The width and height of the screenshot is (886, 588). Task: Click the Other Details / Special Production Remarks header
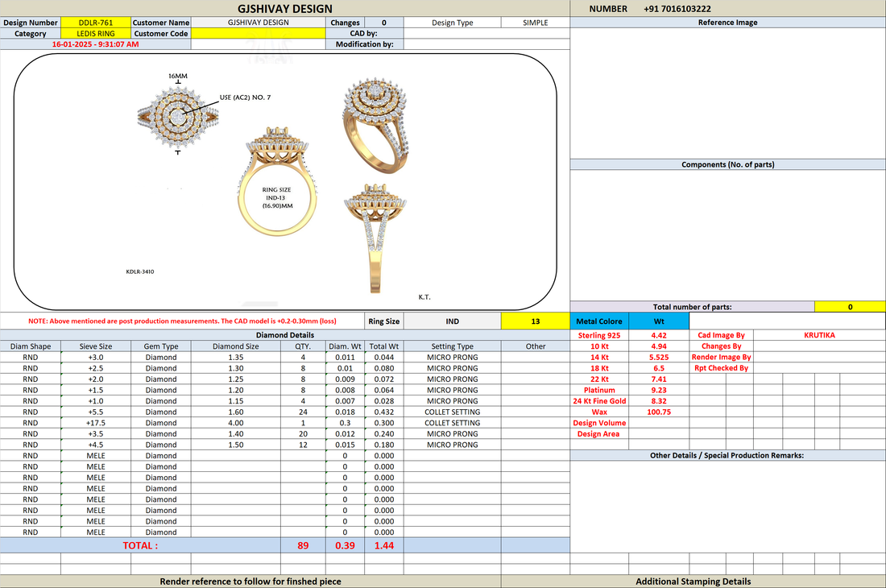pos(728,455)
